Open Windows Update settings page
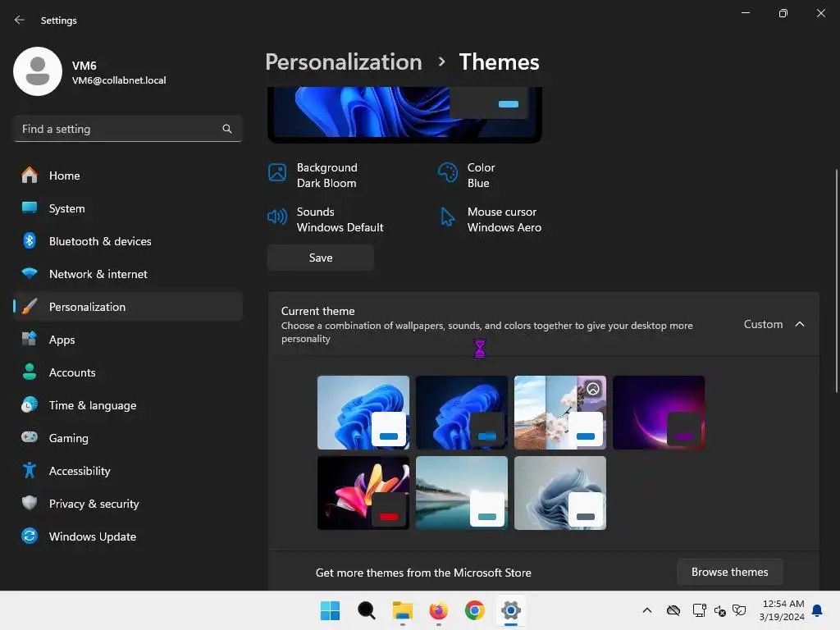 pyautogui.click(x=127, y=536)
